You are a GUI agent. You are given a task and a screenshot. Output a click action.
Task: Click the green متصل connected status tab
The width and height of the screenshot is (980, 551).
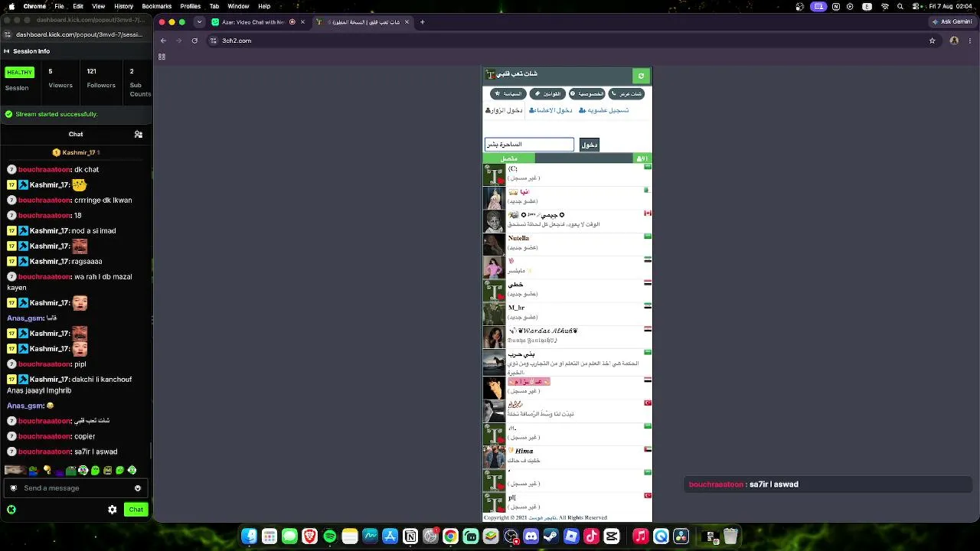[508, 158]
